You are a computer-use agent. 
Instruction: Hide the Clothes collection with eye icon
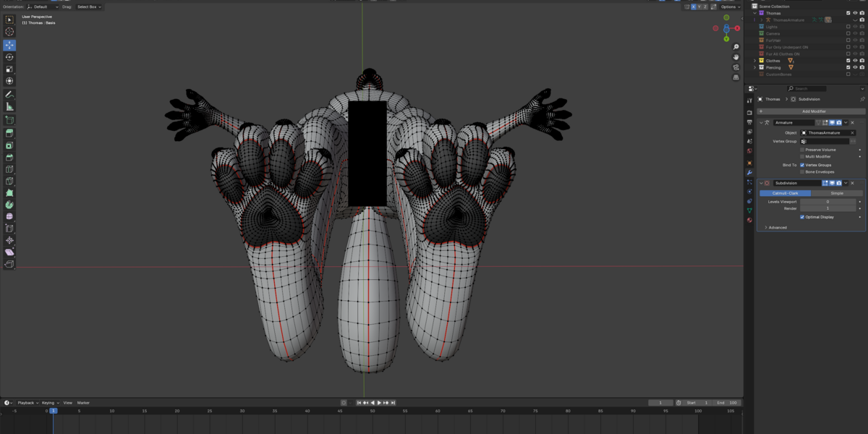855,61
